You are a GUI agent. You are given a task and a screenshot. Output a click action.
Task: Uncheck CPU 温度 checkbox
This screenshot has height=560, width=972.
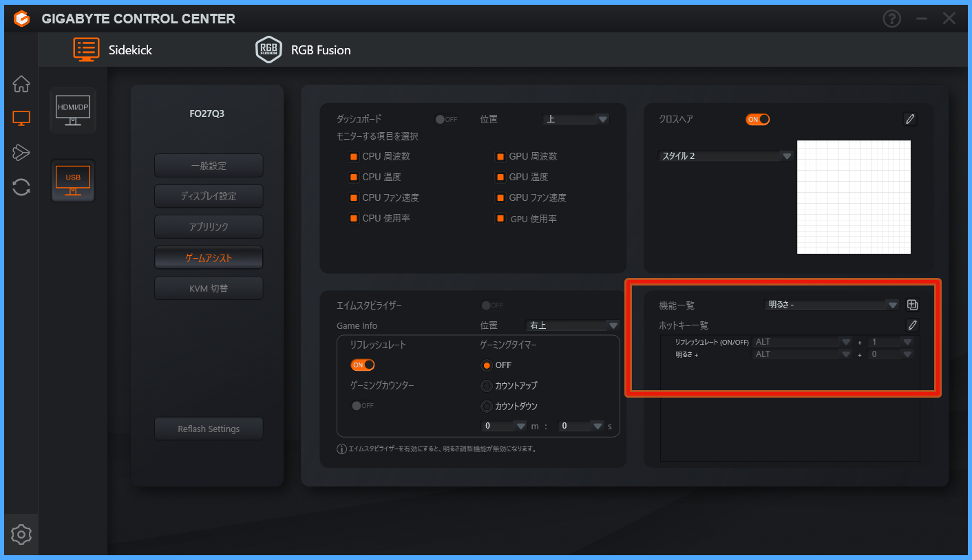[x=354, y=177]
